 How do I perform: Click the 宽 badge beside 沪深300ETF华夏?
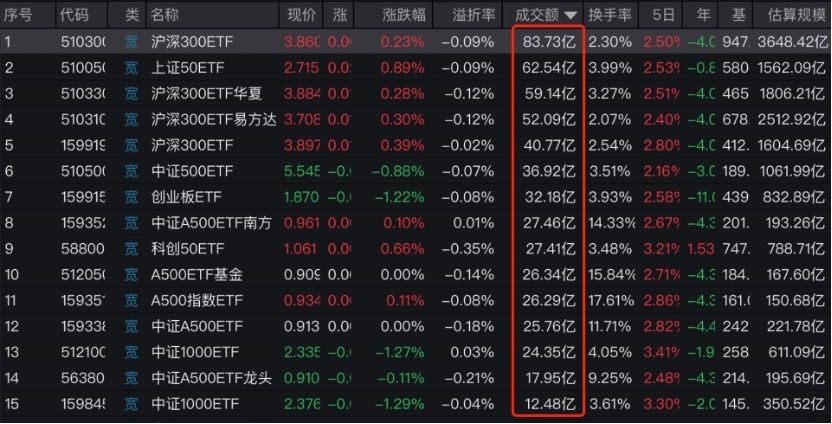[131, 93]
